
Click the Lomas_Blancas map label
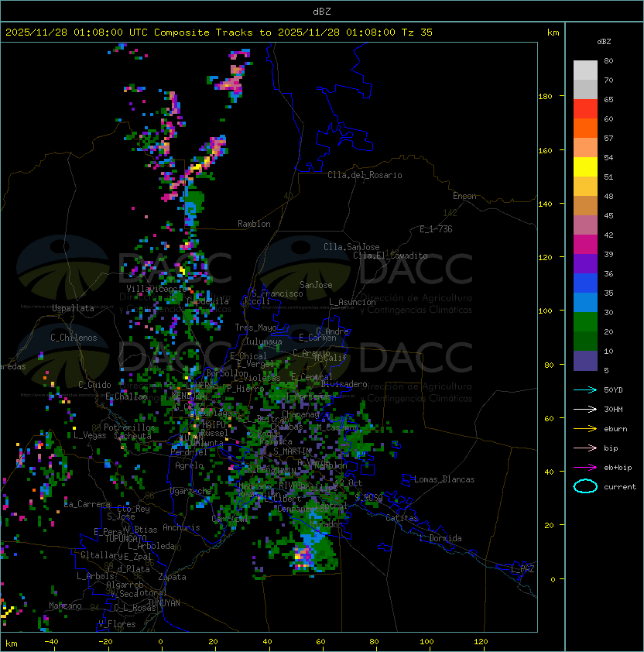click(x=444, y=479)
